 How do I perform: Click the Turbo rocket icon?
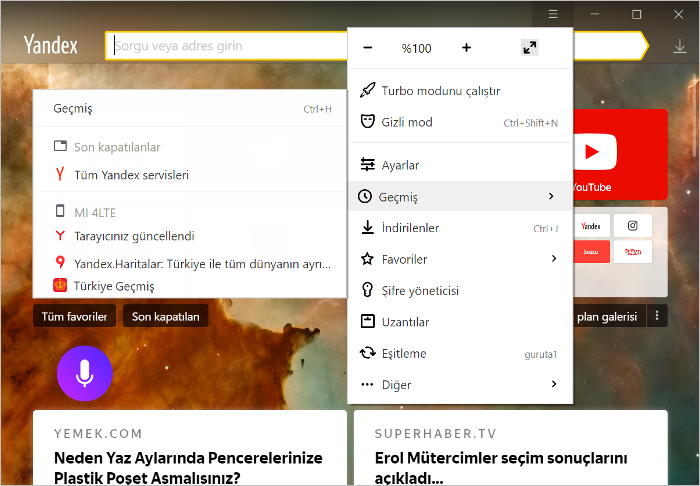367,90
